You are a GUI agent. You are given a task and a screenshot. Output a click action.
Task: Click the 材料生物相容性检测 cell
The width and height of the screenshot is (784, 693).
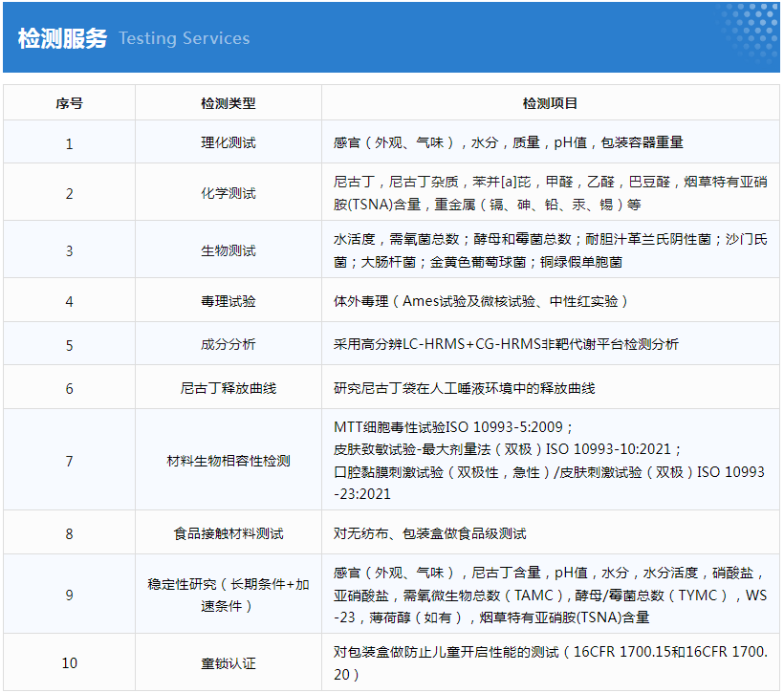(x=228, y=461)
